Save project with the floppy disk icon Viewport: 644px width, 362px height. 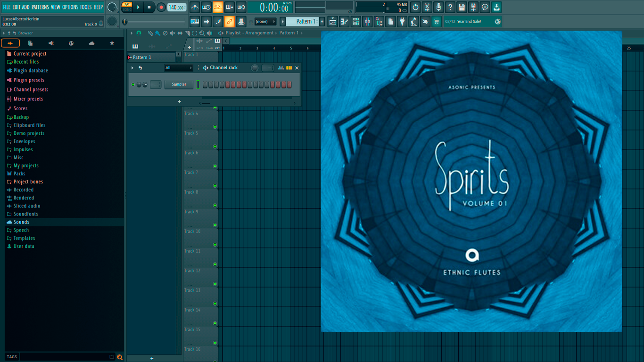[462, 7]
